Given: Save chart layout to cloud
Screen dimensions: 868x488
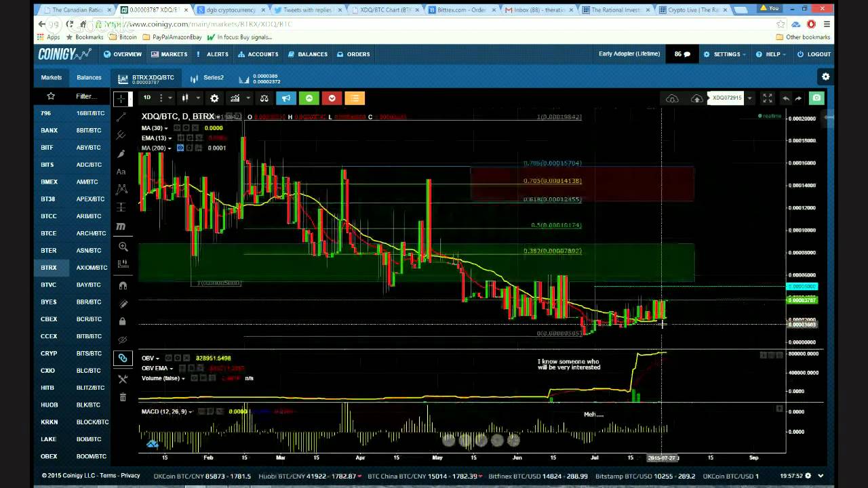Looking at the screenshot, I should [696, 98].
